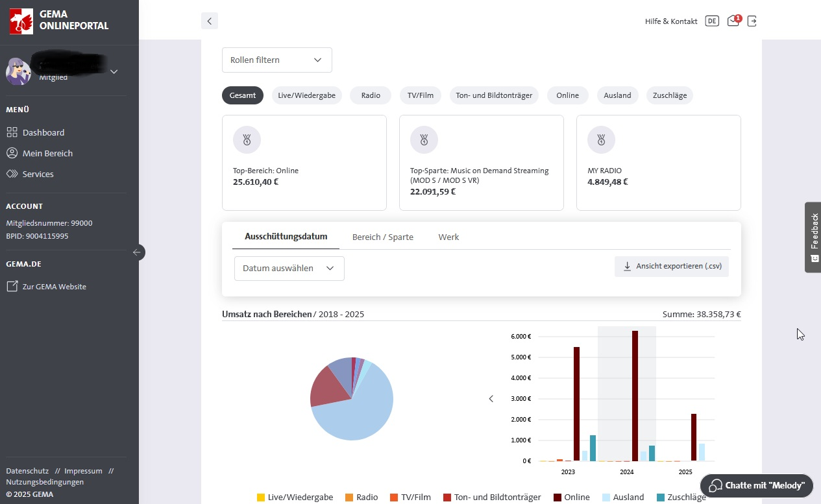Click the user avatar image

pyautogui.click(x=18, y=71)
